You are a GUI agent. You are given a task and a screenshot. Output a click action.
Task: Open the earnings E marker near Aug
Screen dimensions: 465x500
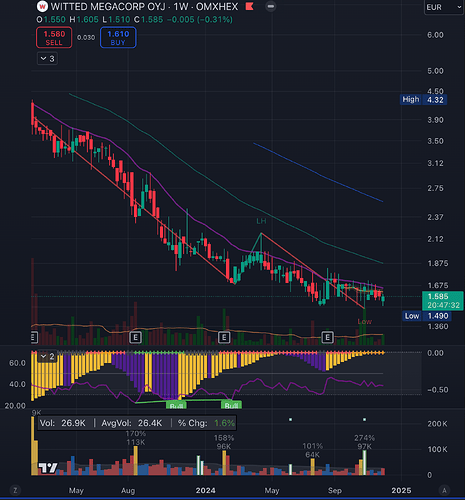136,337
